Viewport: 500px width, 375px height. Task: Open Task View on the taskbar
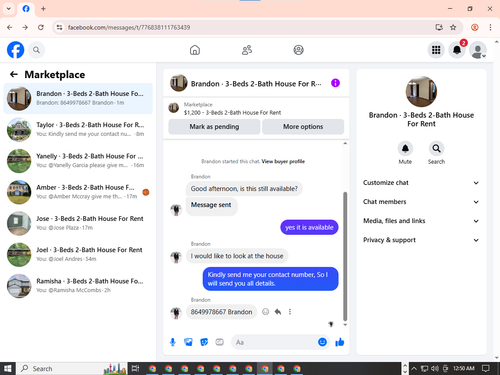tap(135, 368)
